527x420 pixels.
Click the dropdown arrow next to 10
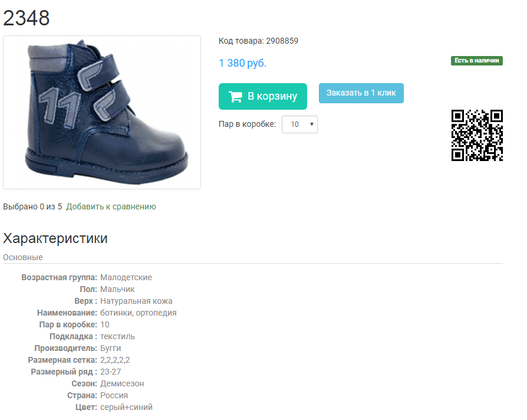coord(312,124)
